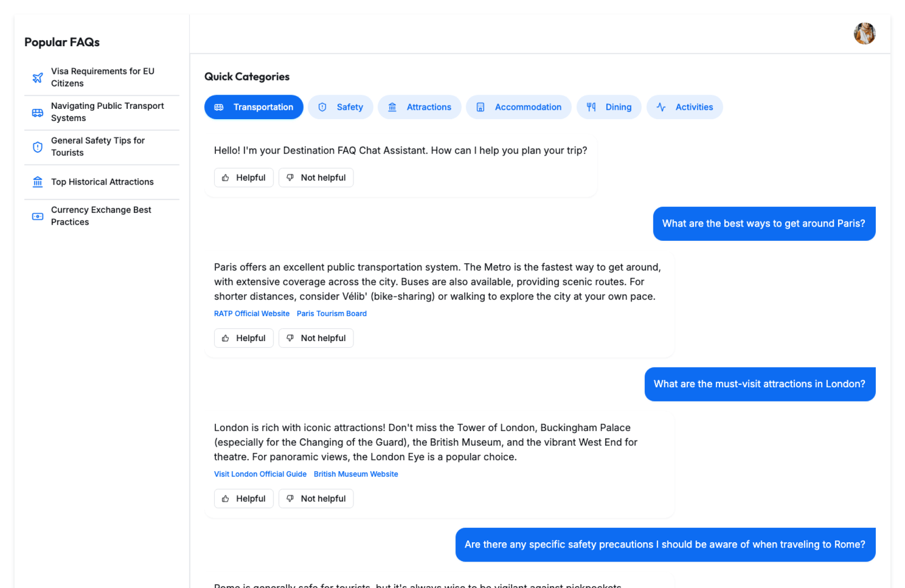Switch to the Safety category
This screenshot has width=905, height=588.
[340, 107]
